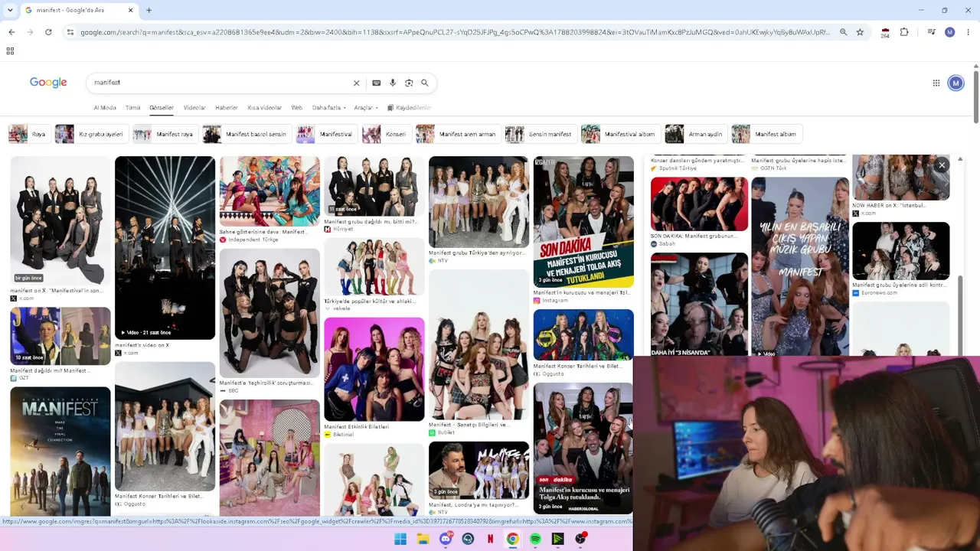Open the 'Manifest Etkinlik Biletleri' image result
The image size is (980, 551).
coord(374,369)
